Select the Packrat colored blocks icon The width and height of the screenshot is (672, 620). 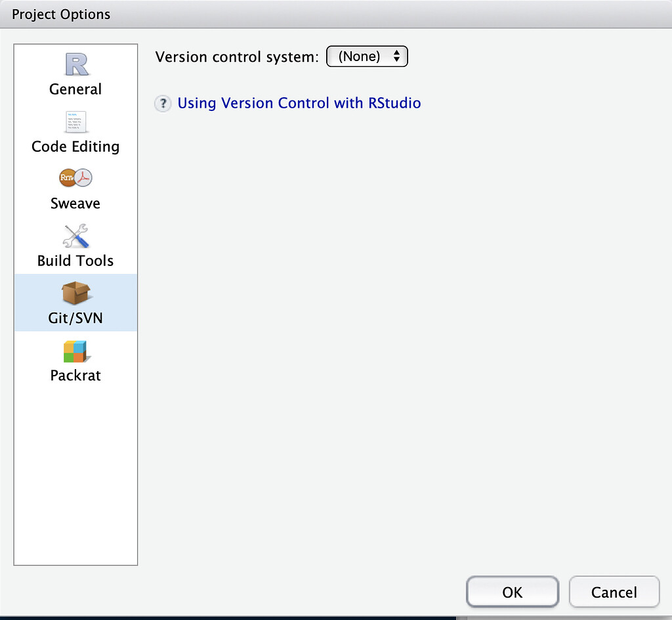(76, 351)
